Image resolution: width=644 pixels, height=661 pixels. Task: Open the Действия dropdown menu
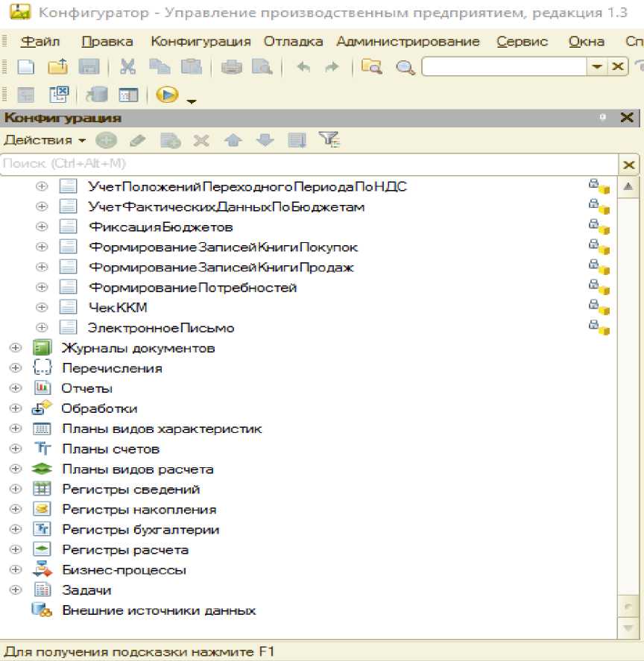44,140
